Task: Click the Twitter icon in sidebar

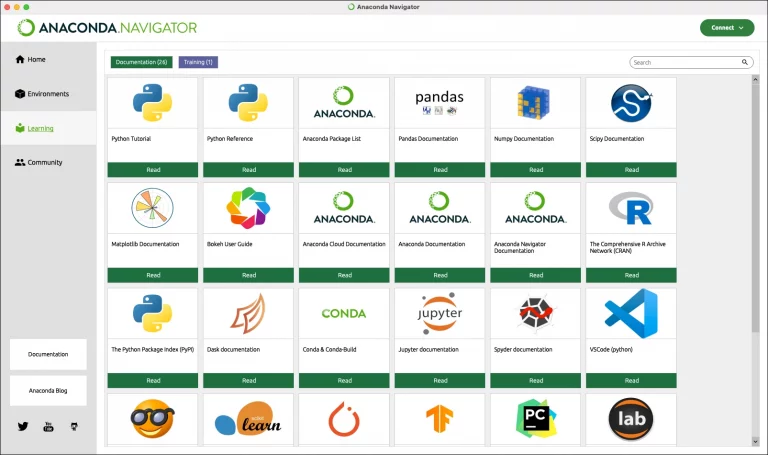Action: click(23, 426)
